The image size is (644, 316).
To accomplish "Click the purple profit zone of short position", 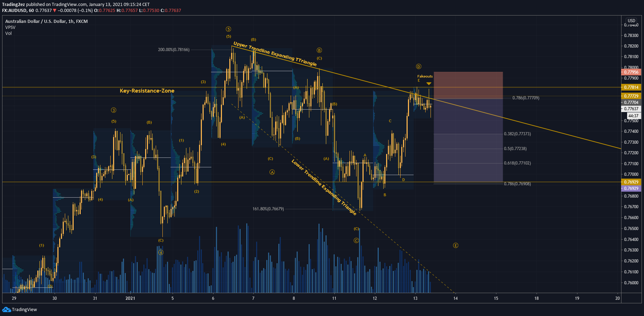I will 468,140.
